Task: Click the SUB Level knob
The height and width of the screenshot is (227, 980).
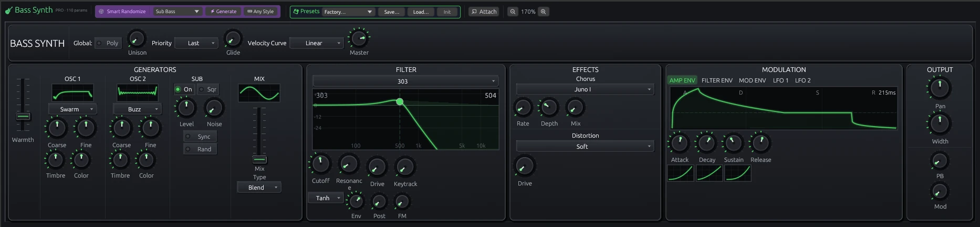Action: tap(186, 108)
